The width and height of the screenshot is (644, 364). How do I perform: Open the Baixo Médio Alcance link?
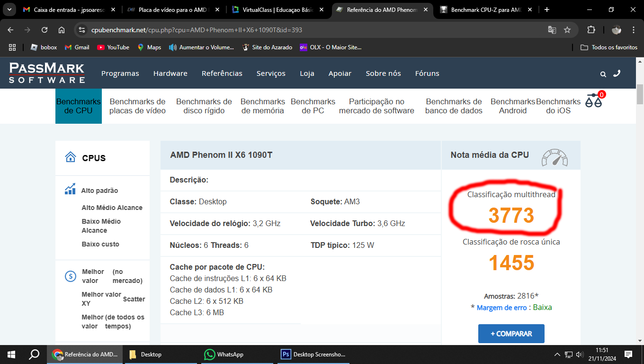(101, 226)
